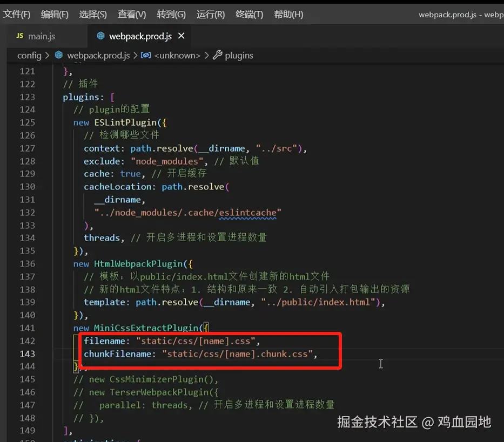Click 'context' property on line 127
Image resolution: width=504 pixels, height=442 pixels.
[x=102, y=148]
